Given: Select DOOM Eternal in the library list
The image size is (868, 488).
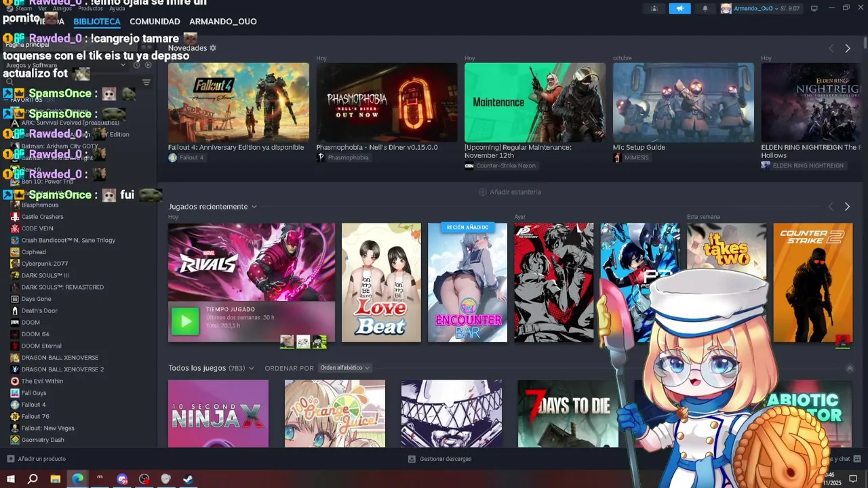Looking at the screenshot, I should pyautogui.click(x=41, y=346).
